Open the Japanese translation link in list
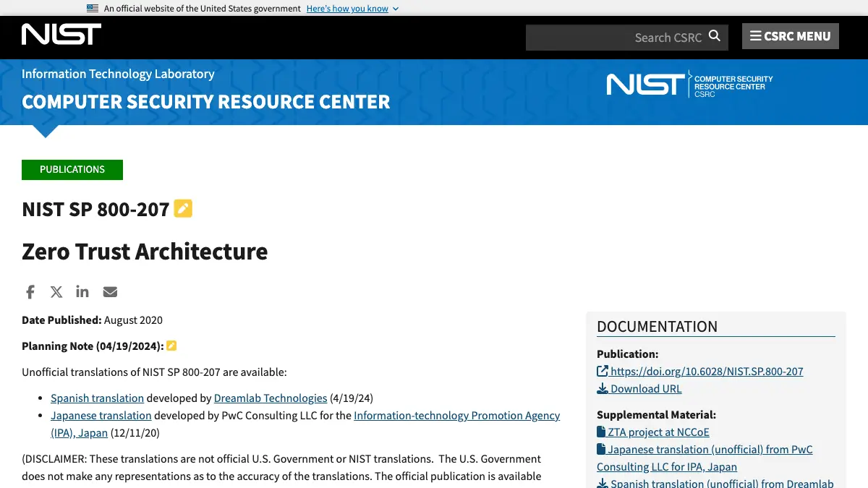This screenshot has width=868, height=488. coord(101,416)
